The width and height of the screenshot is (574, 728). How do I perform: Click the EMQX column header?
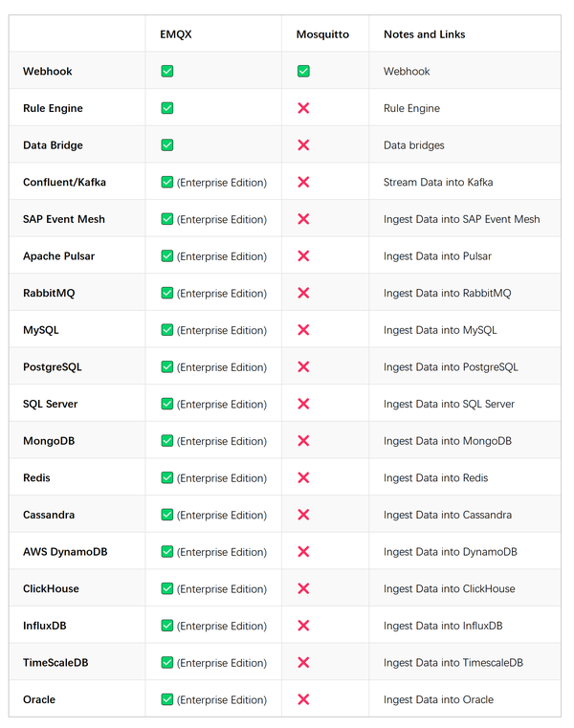pyautogui.click(x=175, y=34)
